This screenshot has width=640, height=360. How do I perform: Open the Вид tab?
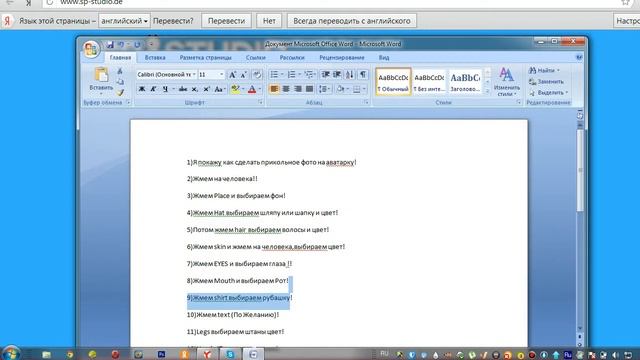(x=384, y=58)
